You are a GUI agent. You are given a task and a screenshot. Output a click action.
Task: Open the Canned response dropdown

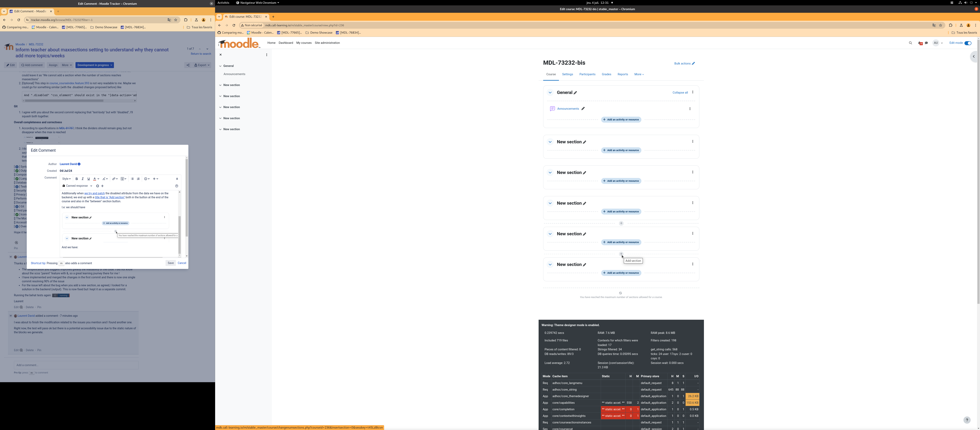tap(77, 186)
